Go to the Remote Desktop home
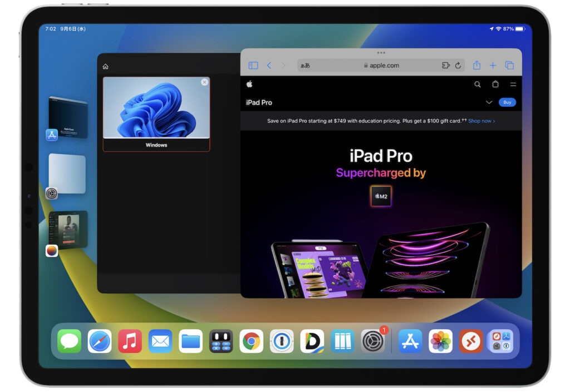This screenshot has width=570, height=392. pos(105,67)
